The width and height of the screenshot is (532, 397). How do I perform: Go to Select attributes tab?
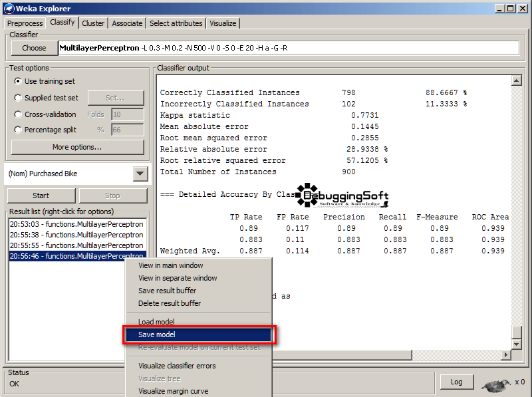[176, 23]
